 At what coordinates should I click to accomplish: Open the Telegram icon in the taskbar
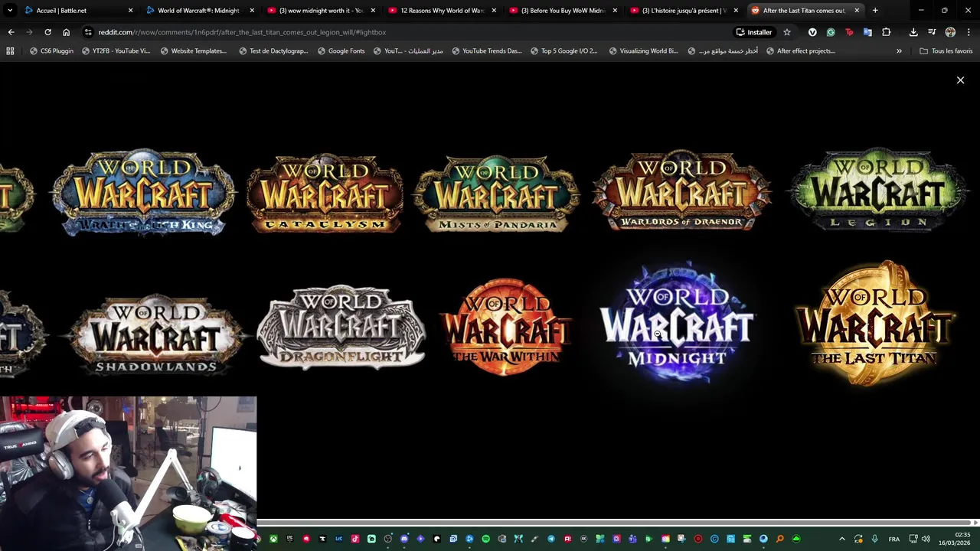click(551, 539)
